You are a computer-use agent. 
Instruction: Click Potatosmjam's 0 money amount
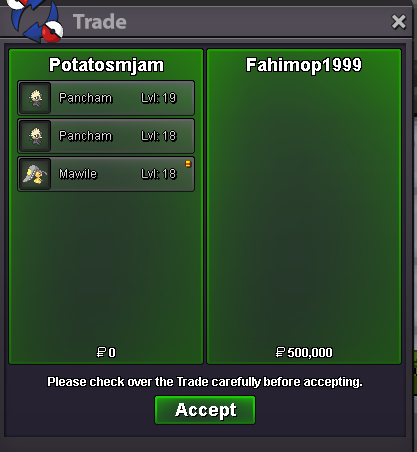pyautogui.click(x=112, y=353)
